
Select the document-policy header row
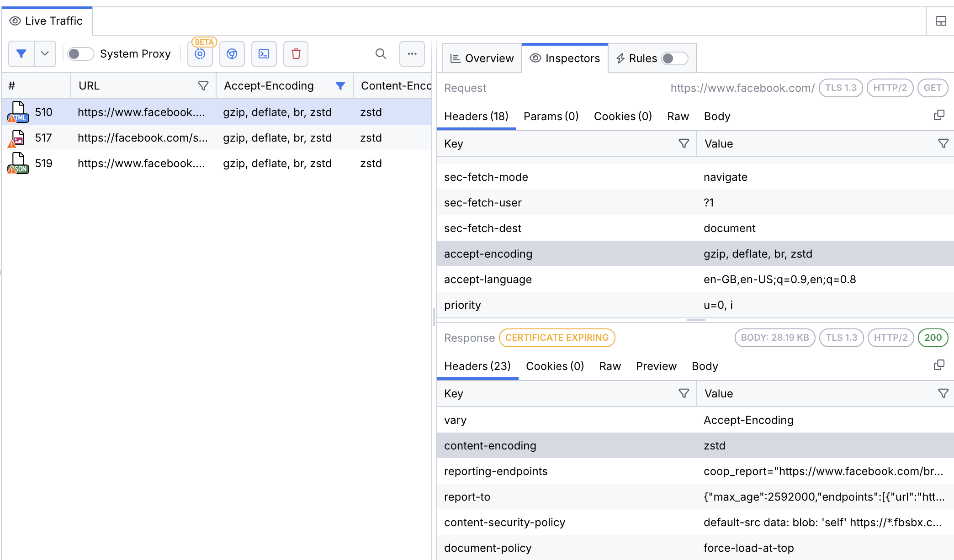pos(695,548)
